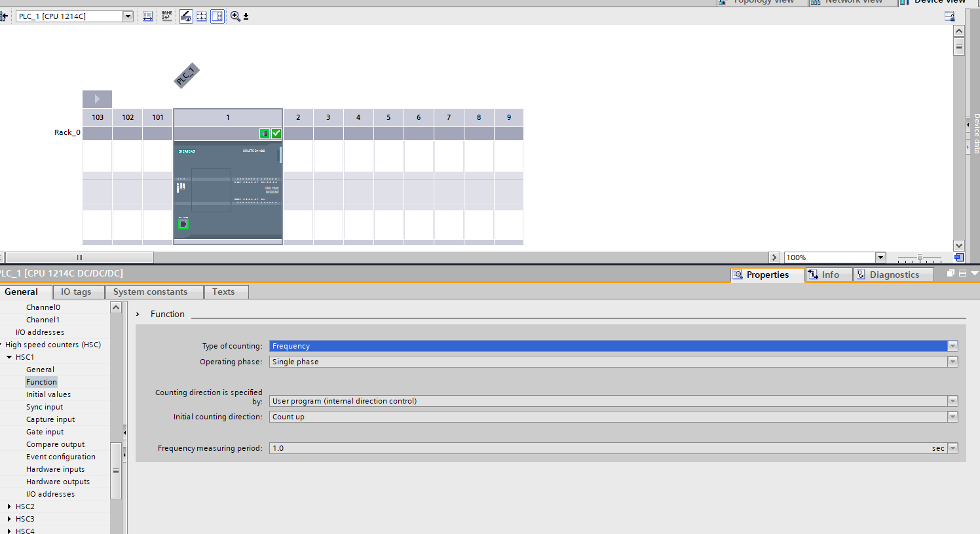Click the Rack_0 label
Viewport: 980px width, 534px height.
67,132
